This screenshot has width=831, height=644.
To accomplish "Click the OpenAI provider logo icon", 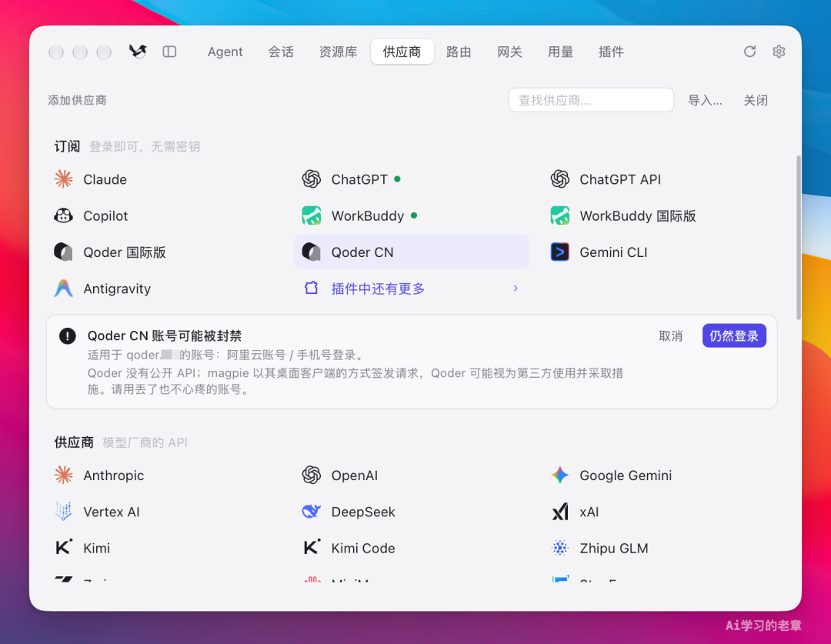I will point(312,475).
